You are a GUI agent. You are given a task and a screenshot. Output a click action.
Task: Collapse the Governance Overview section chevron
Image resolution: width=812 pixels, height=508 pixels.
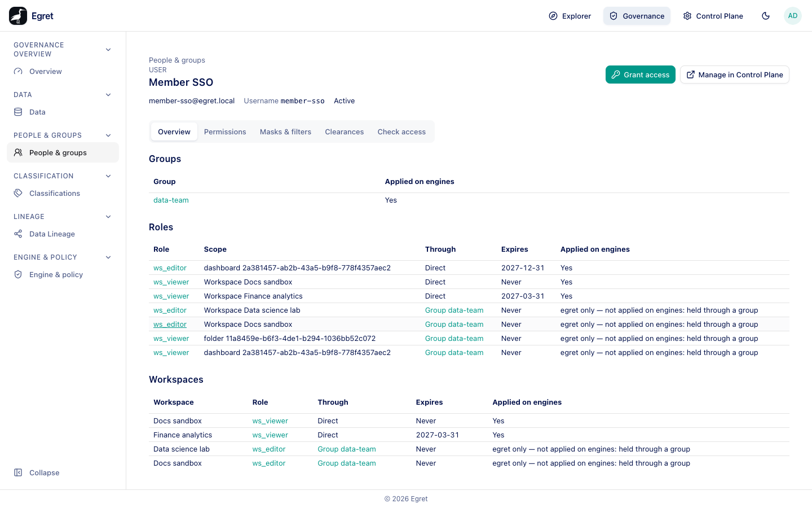coord(108,50)
